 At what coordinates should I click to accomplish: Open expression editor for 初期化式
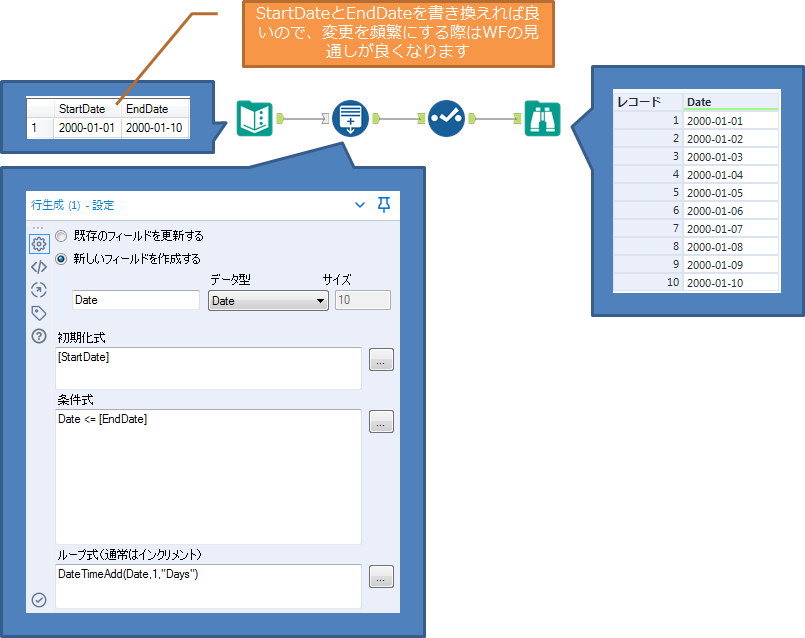point(381,360)
